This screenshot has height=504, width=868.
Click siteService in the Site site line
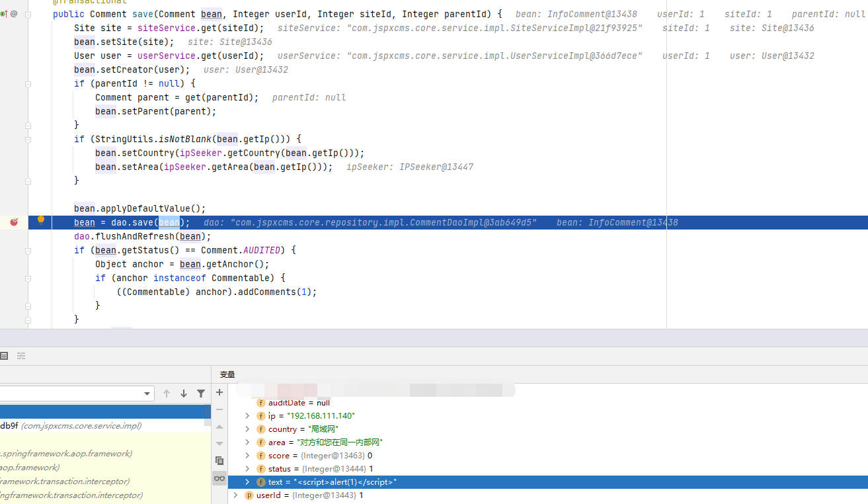pos(167,28)
